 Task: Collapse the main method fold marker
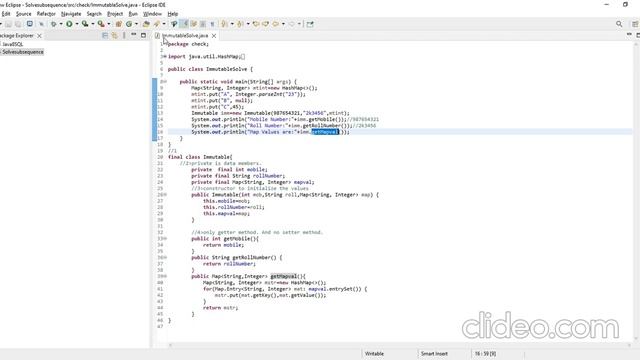(165, 82)
